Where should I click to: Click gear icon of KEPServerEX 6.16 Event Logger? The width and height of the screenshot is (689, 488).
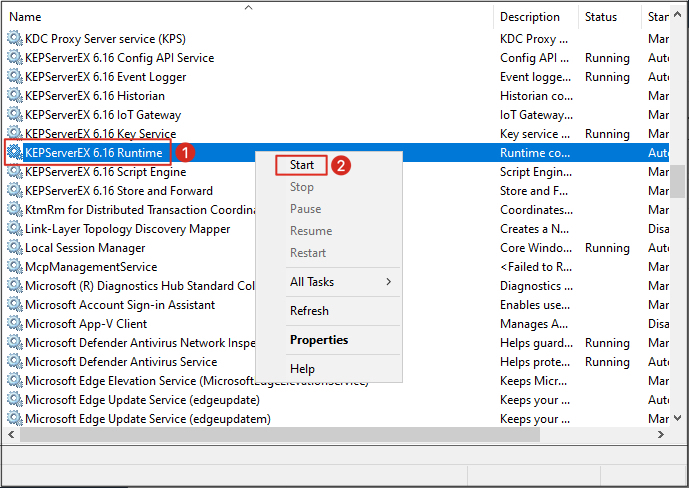pyautogui.click(x=15, y=76)
